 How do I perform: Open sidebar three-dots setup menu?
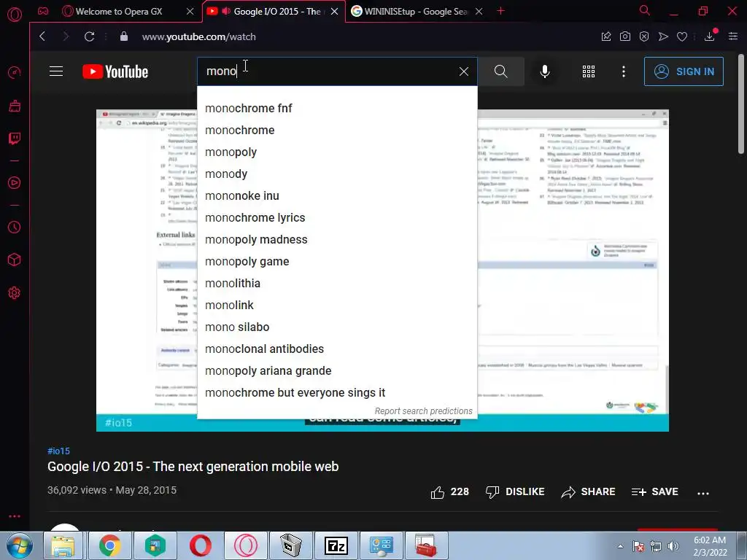pyautogui.click(x=15, y=516)
